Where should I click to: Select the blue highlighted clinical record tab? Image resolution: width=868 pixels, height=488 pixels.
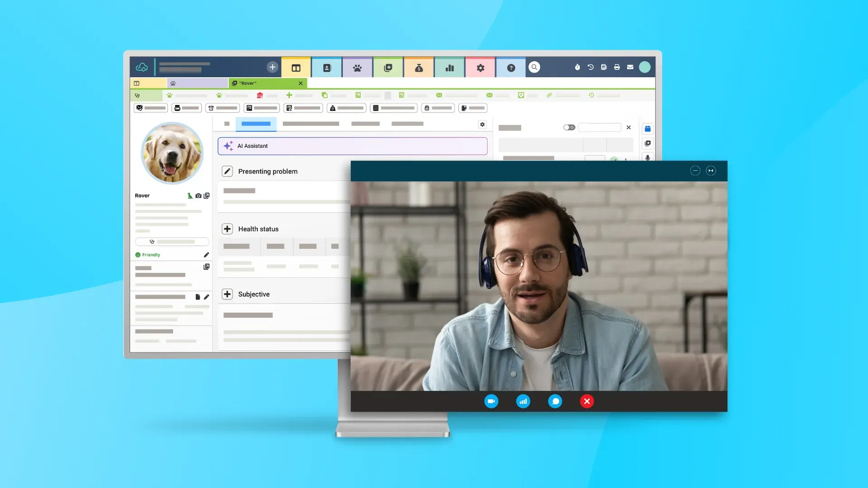click(x=256, y=123)
